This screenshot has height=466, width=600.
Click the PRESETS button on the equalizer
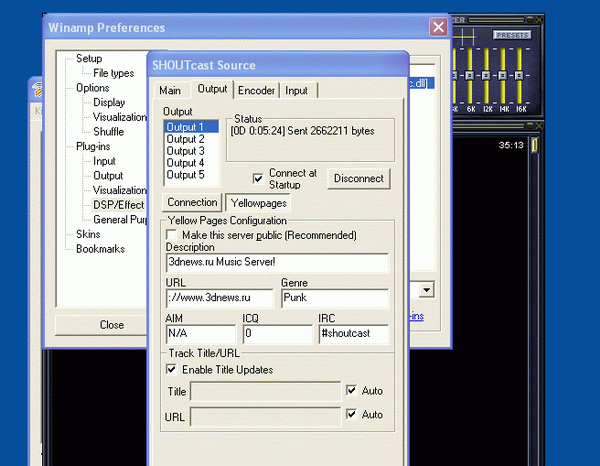coord(510,35)
